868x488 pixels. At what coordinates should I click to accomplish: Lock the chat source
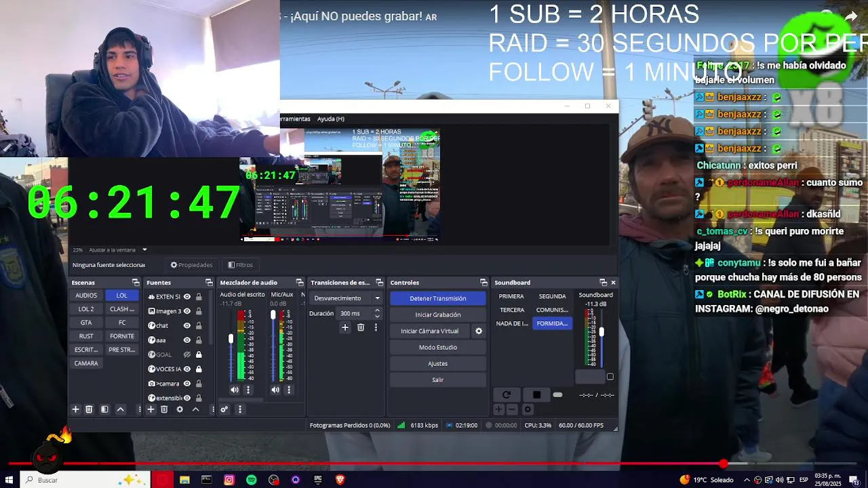(199, 325)
